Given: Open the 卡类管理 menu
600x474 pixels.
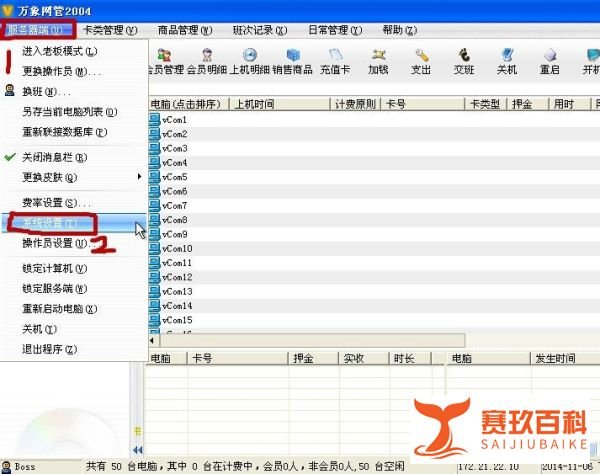Looking at the screenshot, I should pyautogui.click(x=110, y=30).
